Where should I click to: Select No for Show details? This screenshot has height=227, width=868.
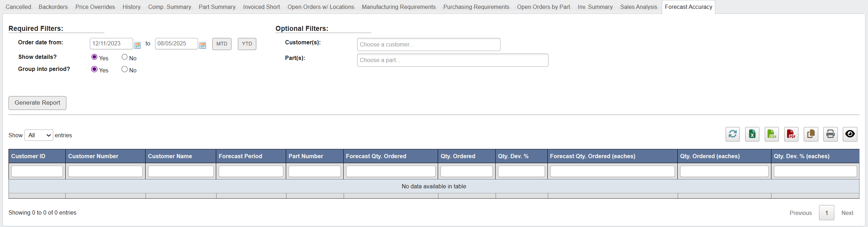click(x=125, y=57)
